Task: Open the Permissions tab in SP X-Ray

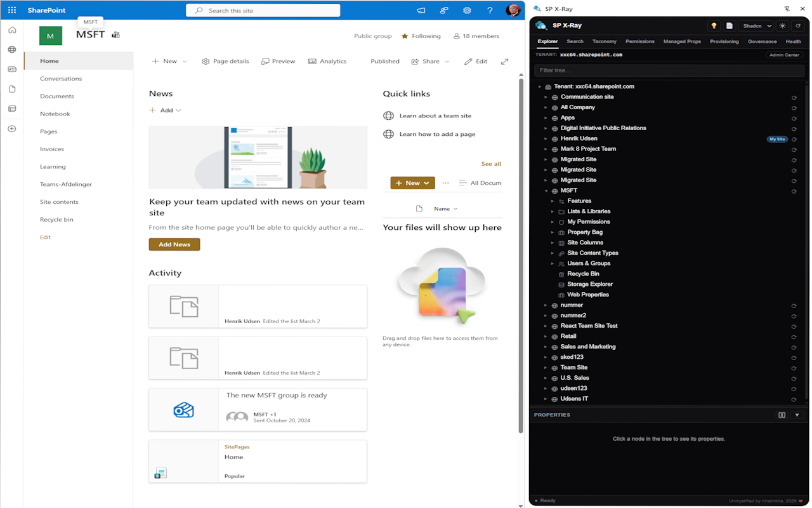Action: tap(639, 41)
